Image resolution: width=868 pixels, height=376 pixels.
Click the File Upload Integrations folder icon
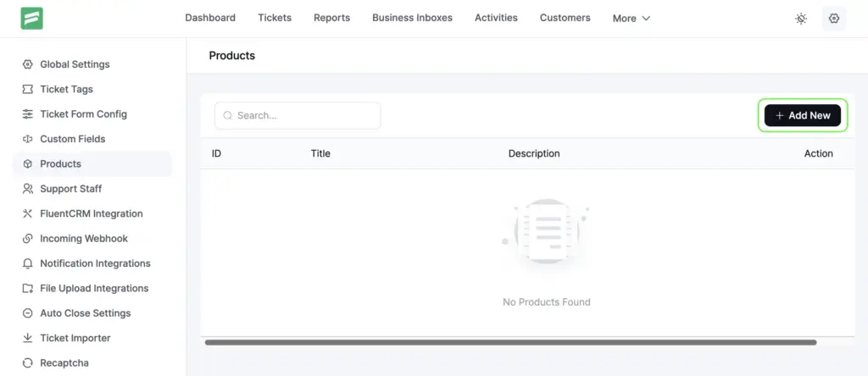click(27, 288)
